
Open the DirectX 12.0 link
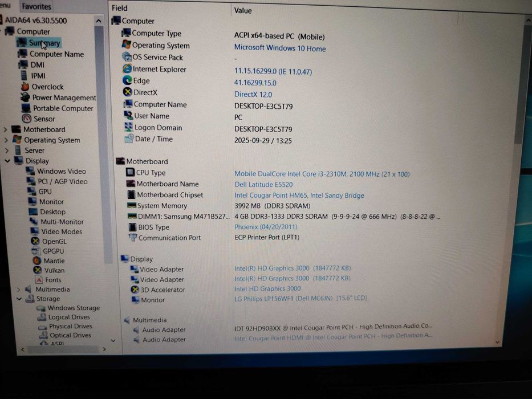tap(253, 94)
